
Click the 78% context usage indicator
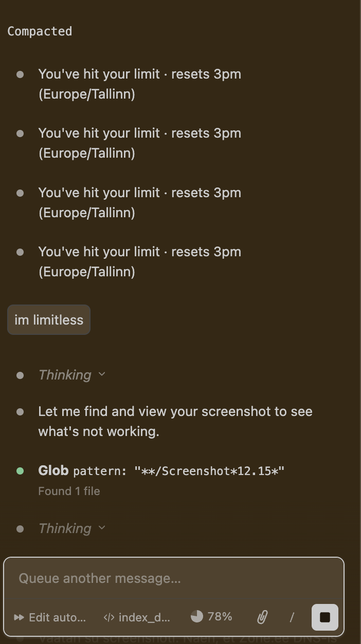click(220, 616)
